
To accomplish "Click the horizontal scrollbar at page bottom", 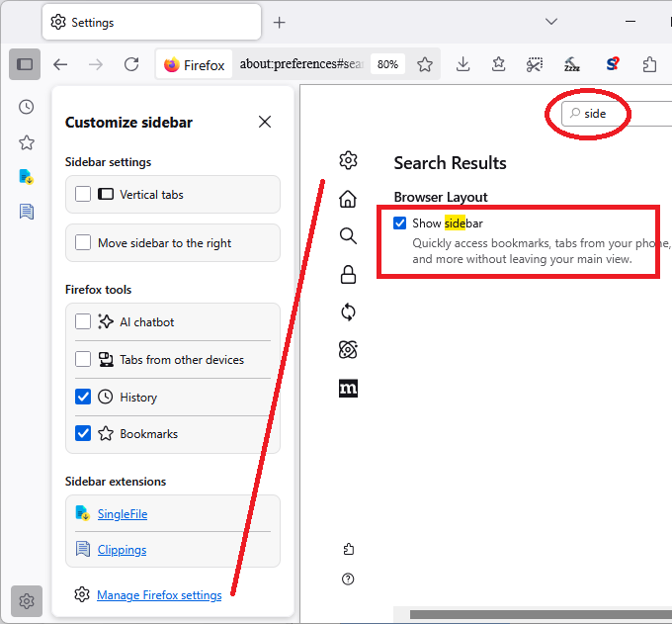I will [x=541, y=614].
